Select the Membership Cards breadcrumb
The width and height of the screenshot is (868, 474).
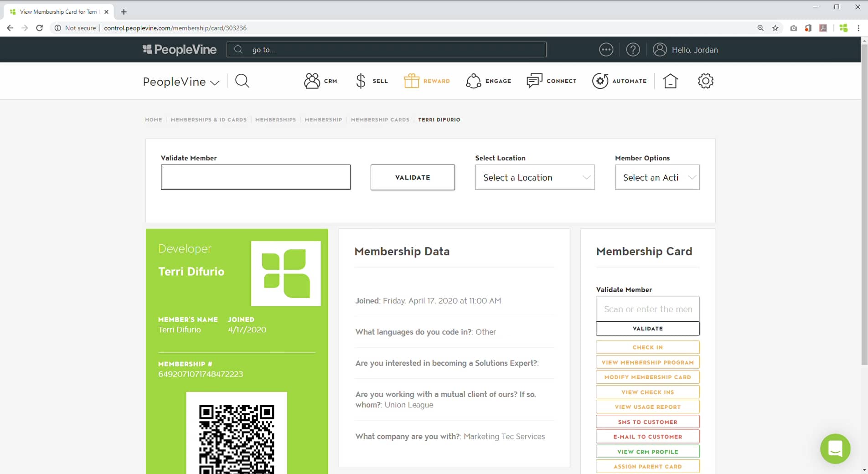[380, 120]
